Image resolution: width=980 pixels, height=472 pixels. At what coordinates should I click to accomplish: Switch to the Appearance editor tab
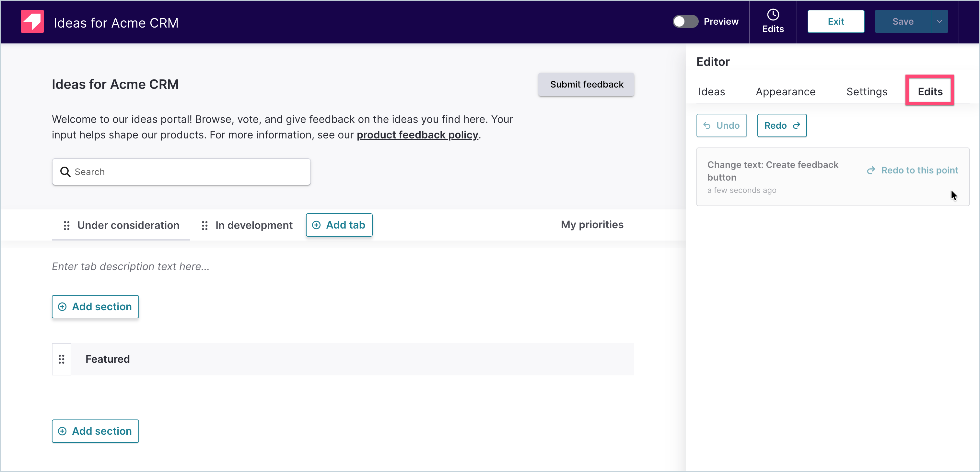785,92
